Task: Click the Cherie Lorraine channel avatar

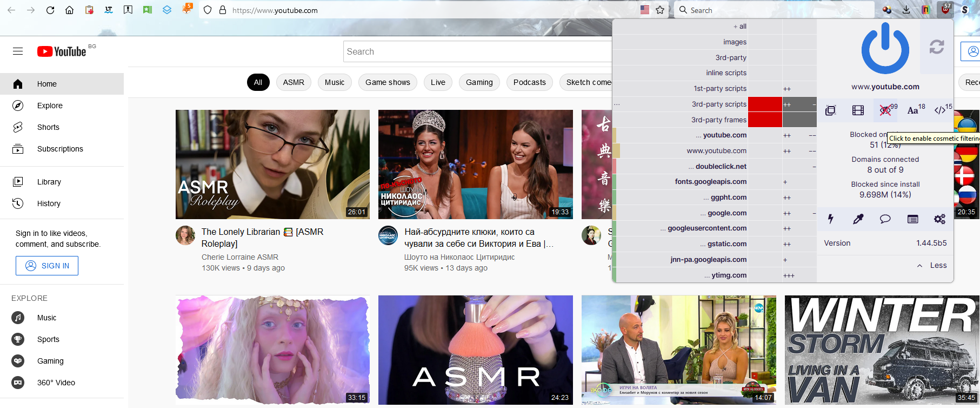Action: click(185, 235)
